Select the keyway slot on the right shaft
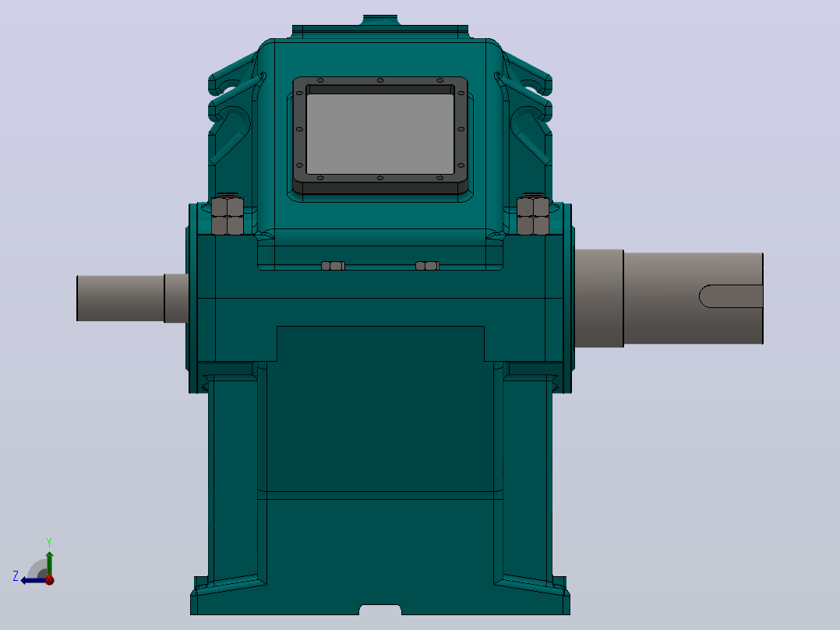 coord(731,296)
